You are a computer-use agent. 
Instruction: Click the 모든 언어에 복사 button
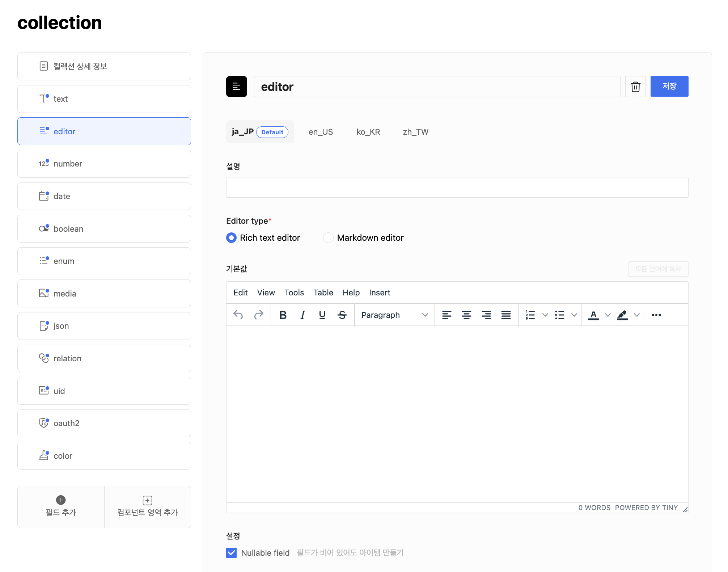[658, 269]
